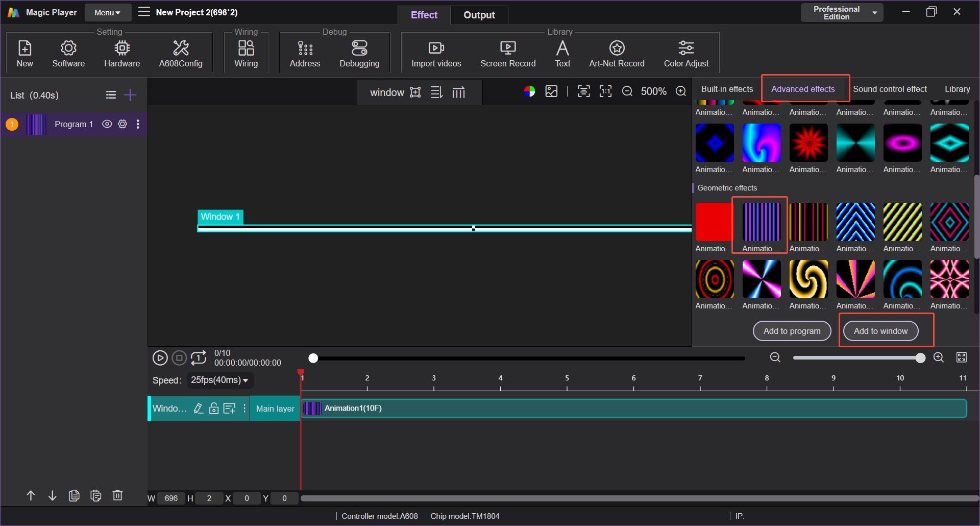Toggle the window layer lock icon
Viewport: 980px width, 526px height.
coord(214,408)
